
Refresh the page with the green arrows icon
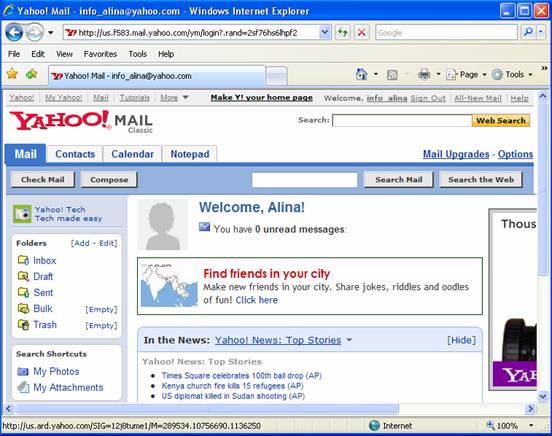(343, 32)
